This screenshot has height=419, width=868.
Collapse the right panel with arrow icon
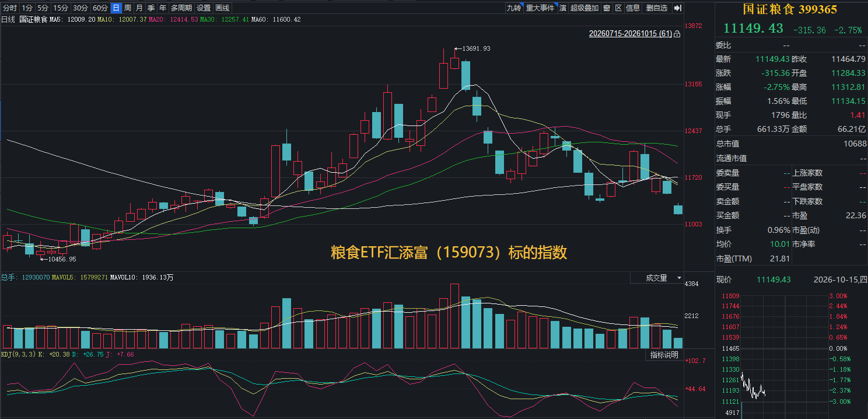pos(677,8)
